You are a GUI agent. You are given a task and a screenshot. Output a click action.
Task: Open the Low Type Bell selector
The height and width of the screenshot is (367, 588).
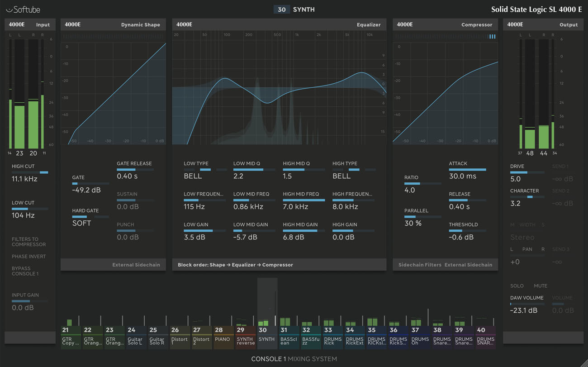coord(193,176)
